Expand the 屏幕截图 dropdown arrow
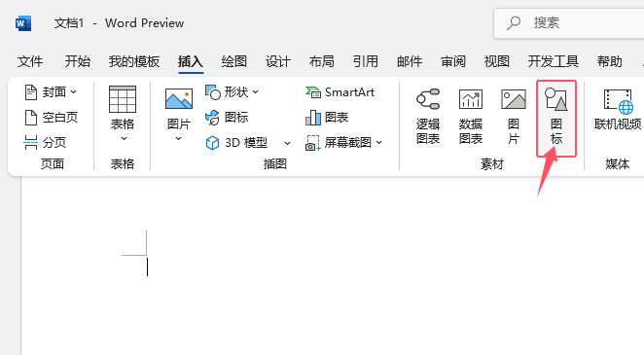Image resolution: width=644 pixels, height=355 pixels. [379, 142]
